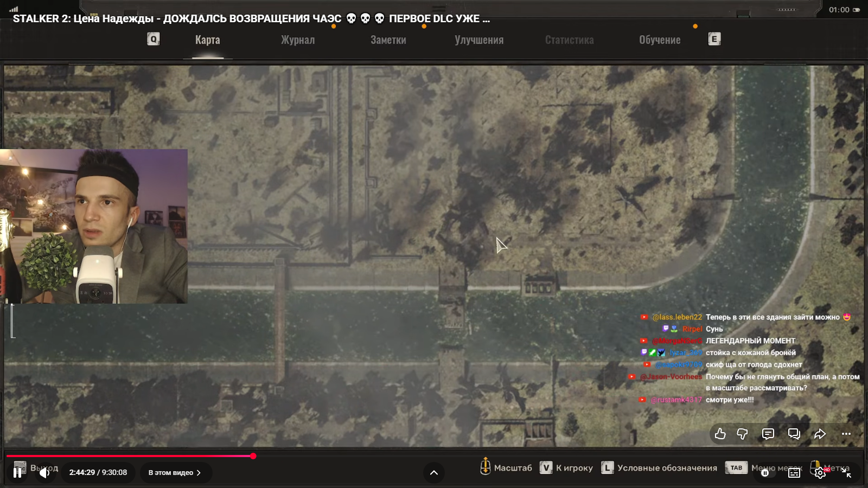868x488 pixels.
Task: Click the battery icon in the status bar
Action: (857, 10)
